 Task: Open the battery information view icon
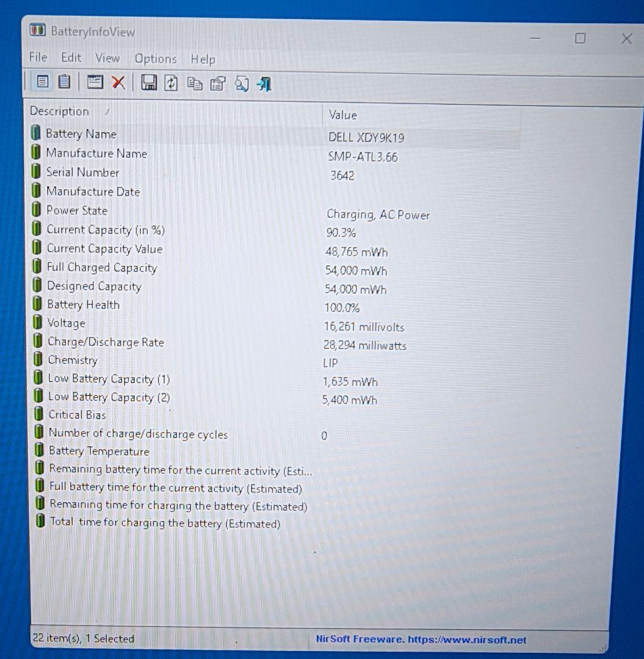42,82
